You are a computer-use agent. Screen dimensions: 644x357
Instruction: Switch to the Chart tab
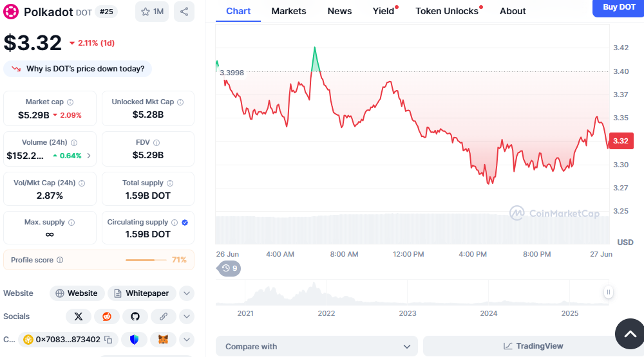[x=238, y=11]
